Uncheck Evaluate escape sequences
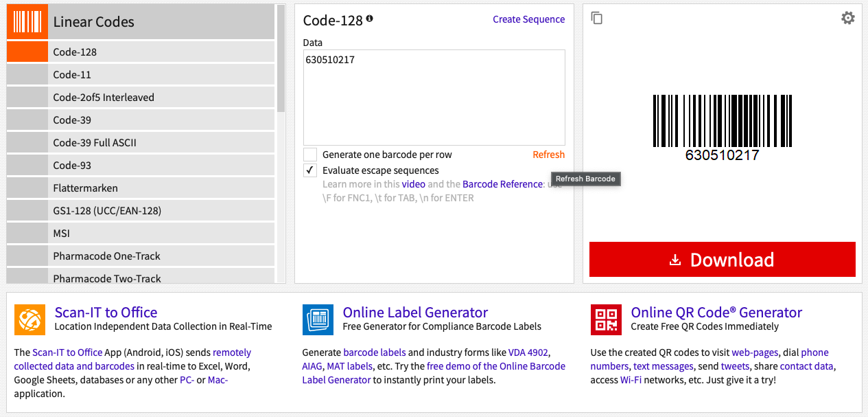This screenshot has width=868, height=417. [310, 170]
